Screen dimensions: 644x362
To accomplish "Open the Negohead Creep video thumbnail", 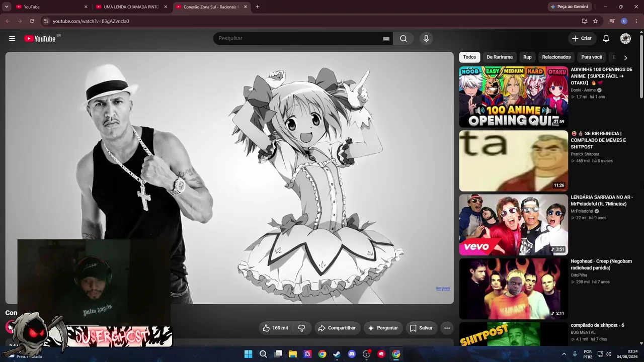I will click(514, 289).
